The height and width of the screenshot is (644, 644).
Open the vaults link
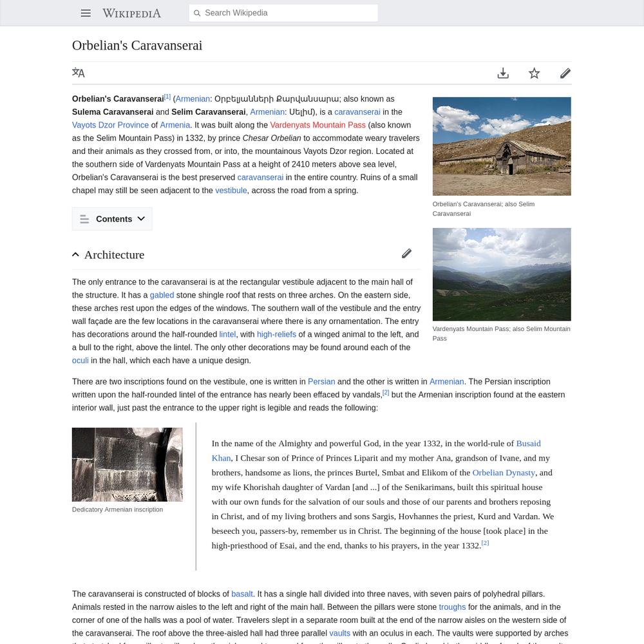tap(339, 633)
